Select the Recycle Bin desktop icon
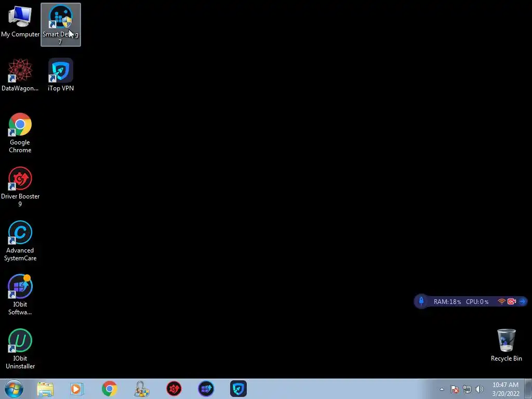This screenshot has width=532, height=399. pyautogui.click(x=506, y=345)
